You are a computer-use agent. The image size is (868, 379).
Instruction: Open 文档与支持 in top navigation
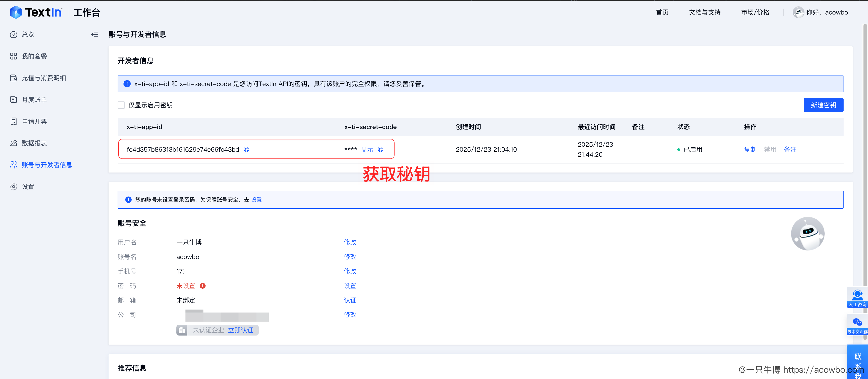(704, 12)
